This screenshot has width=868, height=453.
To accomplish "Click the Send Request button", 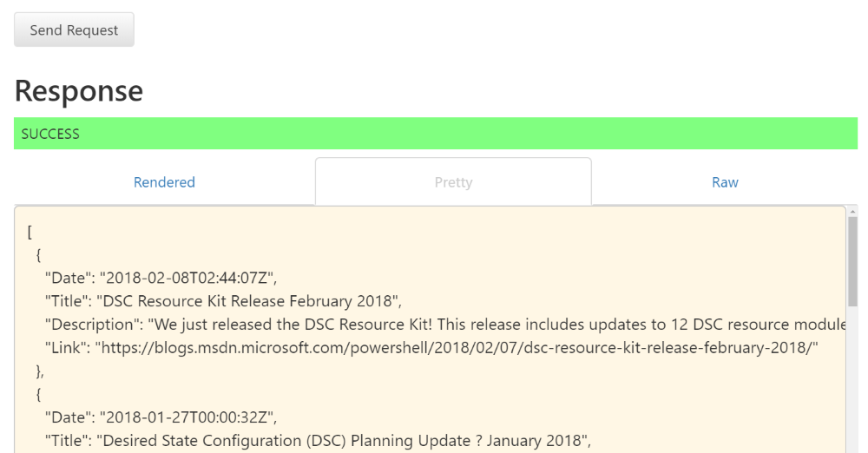I will [74, 30].
